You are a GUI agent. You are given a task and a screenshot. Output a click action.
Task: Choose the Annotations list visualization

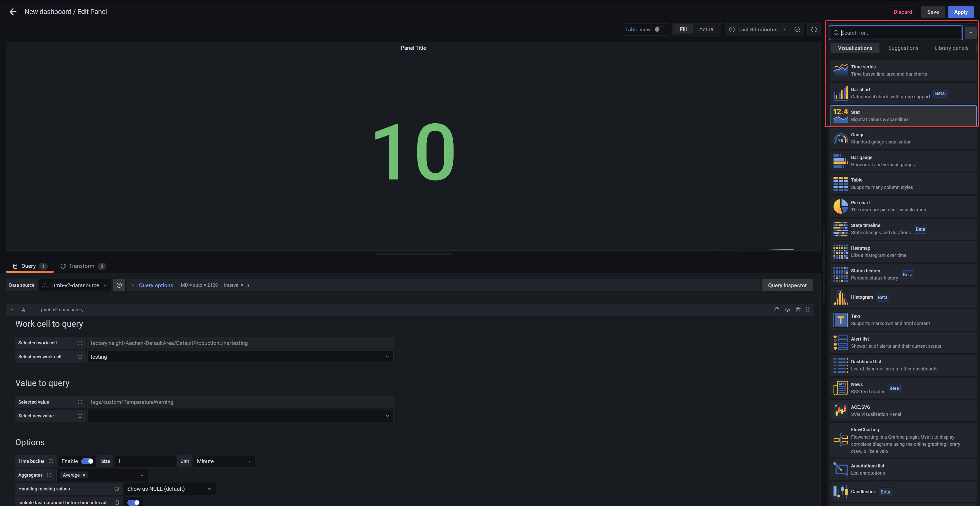[x=903, y=469]
